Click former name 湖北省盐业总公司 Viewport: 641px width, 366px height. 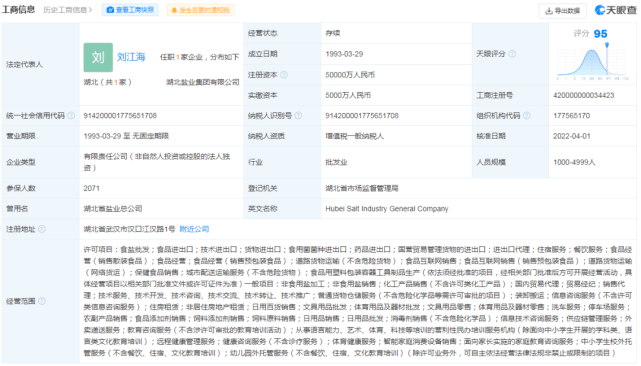point(113,209)
